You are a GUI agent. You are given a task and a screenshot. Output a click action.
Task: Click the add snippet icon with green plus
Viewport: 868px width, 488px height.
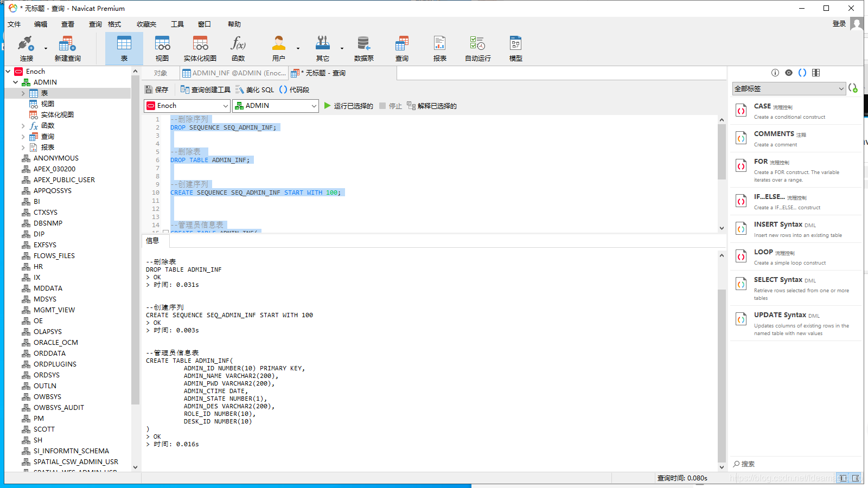click(x=853, y=88)
